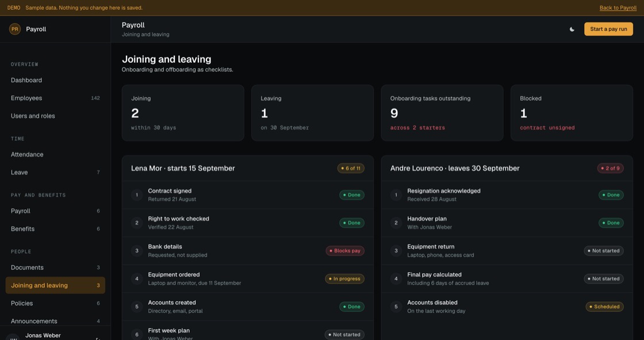The height and width of the screenshot is (340, 644).
Task: Click Done badge on Handover plan
Action: coord(611,223)
